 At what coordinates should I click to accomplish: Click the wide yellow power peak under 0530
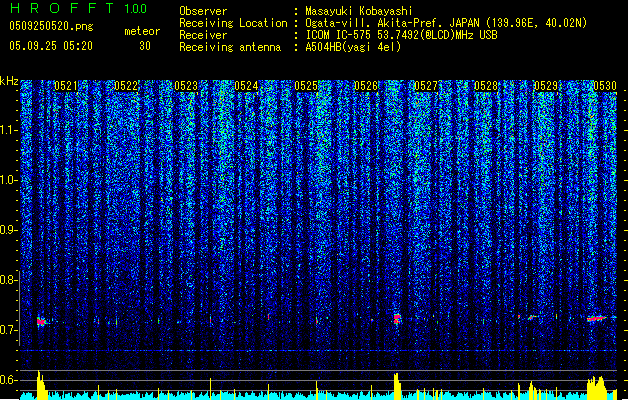tap(597, 388)
